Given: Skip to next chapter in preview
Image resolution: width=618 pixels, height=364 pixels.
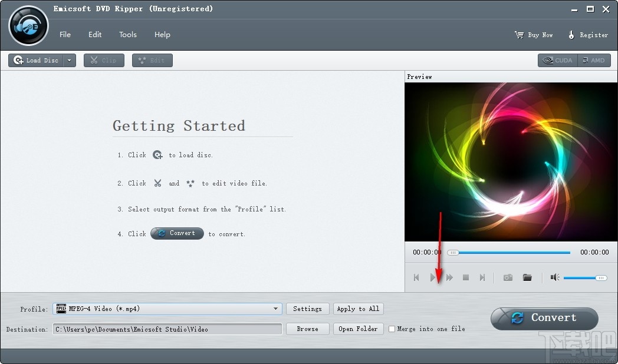Looking at the screenshot, I should tap(482, 277).
